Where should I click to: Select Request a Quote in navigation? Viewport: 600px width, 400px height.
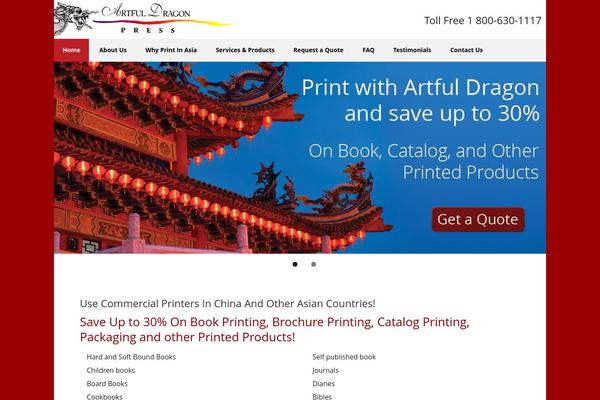click(318, 50)
